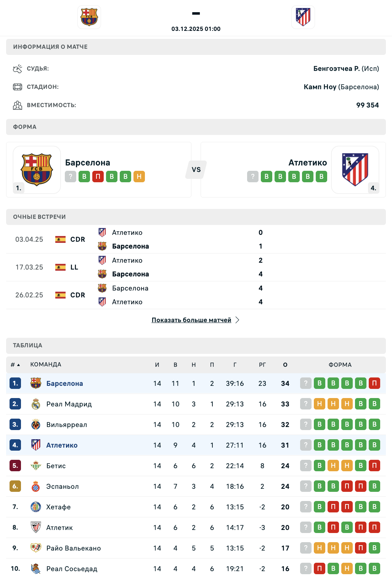Image resolution: width=392 pixels, height=578 pixels.
Task: Click the Atletico crest in the match header
Action: point(303,17)
